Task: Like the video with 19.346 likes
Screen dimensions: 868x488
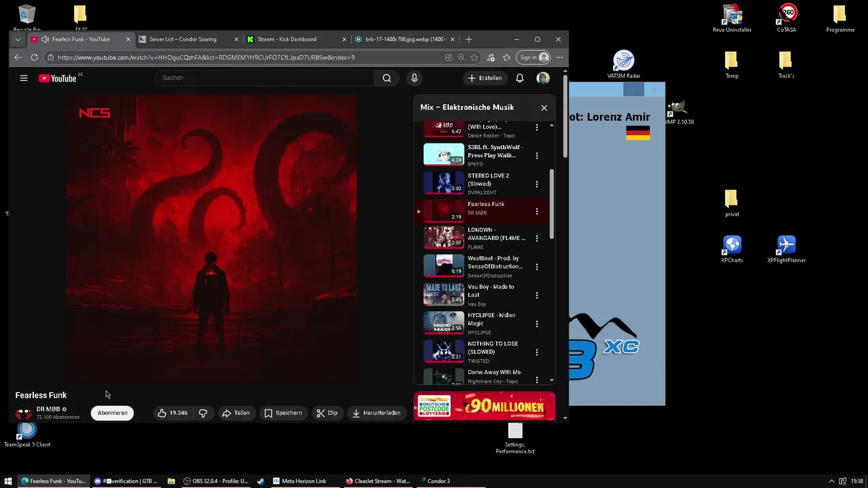Action: point(172,413)
